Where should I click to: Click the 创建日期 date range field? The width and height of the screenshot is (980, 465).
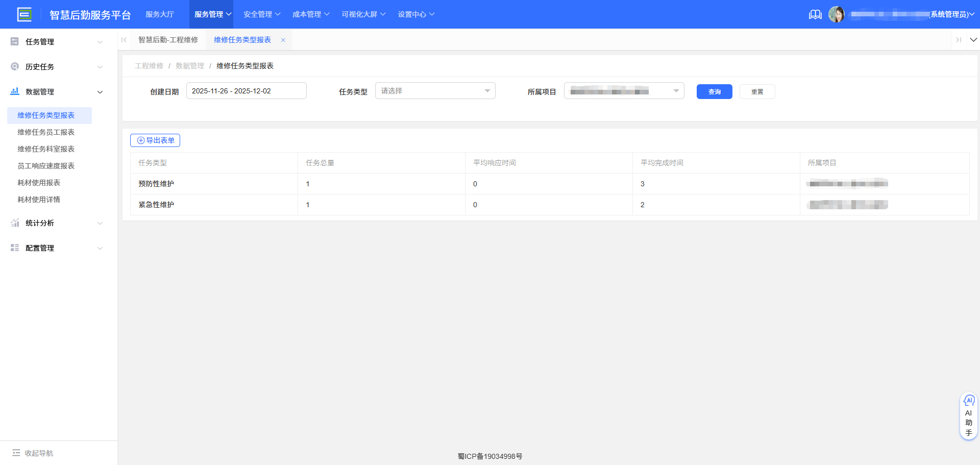pyautogui.click(x=246, y=90)
